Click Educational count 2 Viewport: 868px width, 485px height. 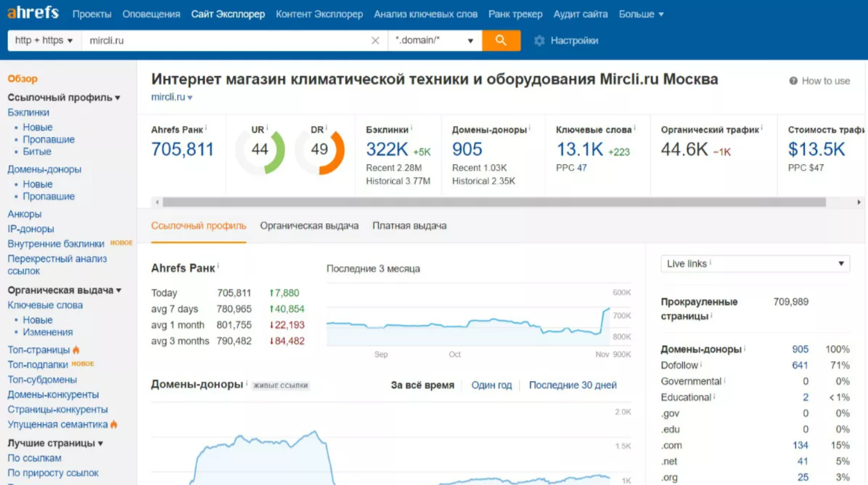tap(805, 397)
